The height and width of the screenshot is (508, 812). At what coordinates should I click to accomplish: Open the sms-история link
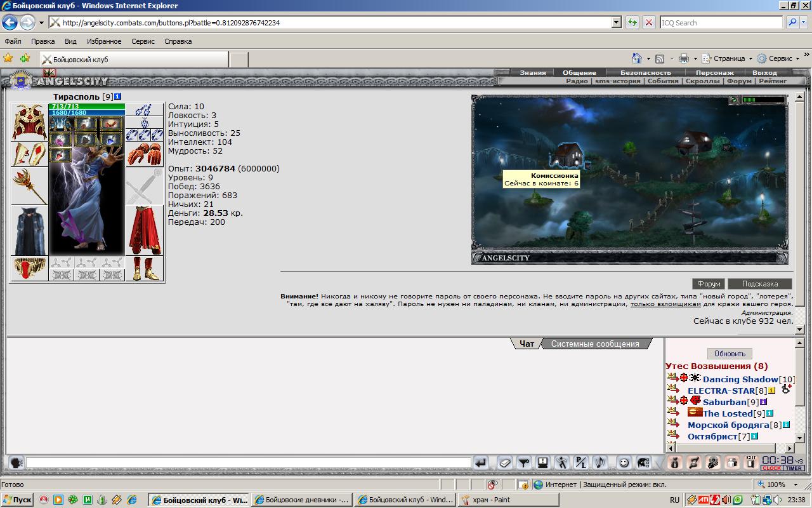point(618,81)
